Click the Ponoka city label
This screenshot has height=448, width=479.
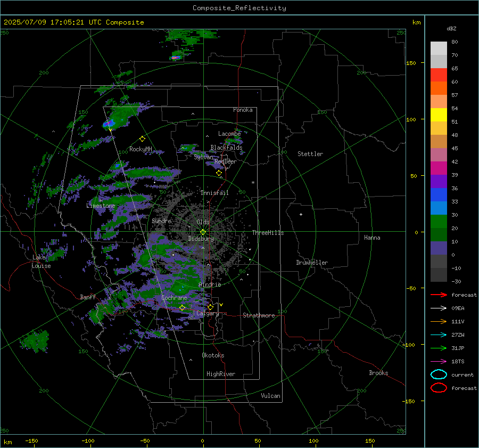pos(243,110)
